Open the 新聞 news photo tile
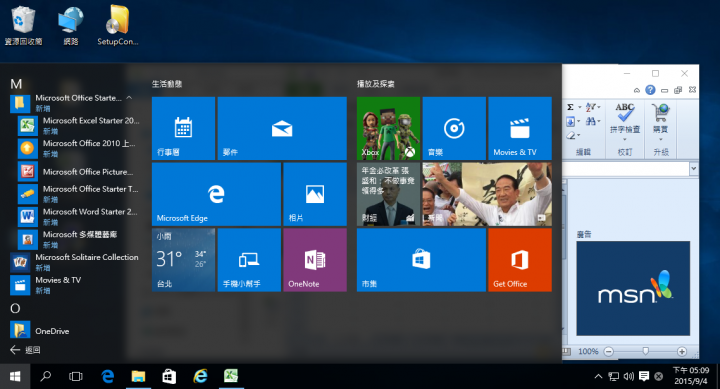 coord(487,194)
